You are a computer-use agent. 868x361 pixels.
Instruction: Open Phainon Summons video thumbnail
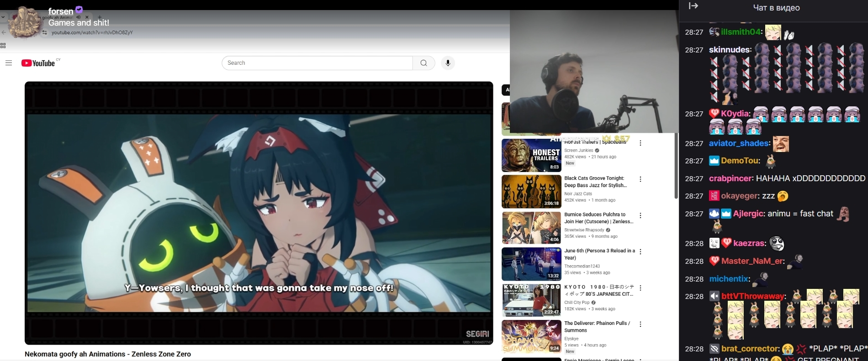click(x=531, y=336)
